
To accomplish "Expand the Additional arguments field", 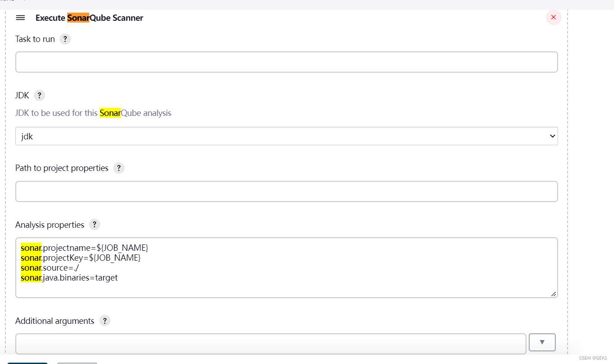I will click(542, 342).
